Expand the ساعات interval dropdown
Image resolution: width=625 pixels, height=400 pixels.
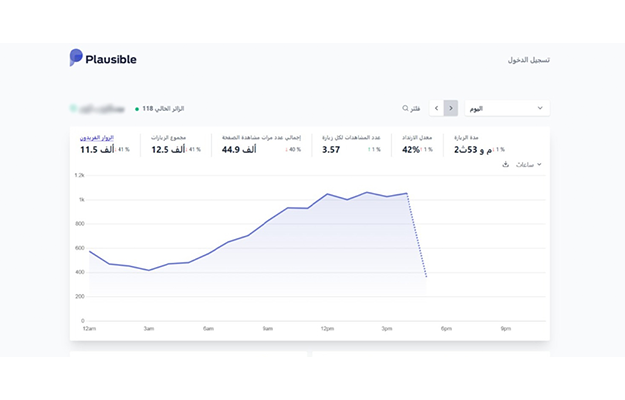click(529, 165)
